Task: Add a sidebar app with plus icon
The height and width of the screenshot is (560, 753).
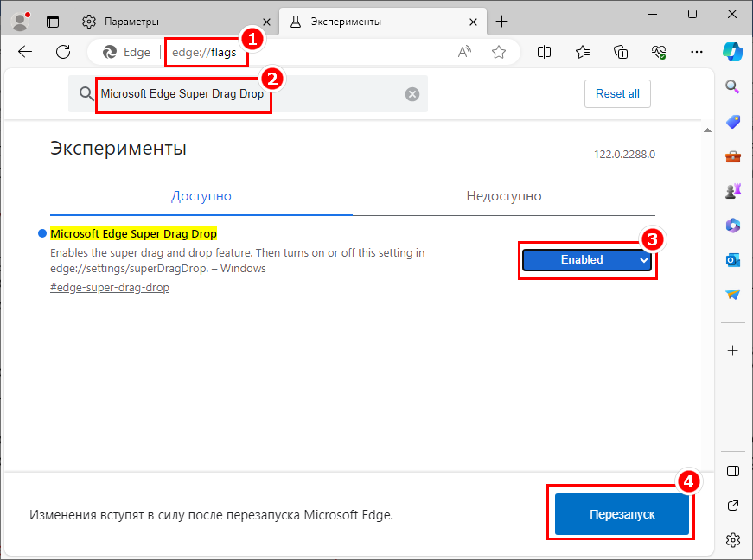Action: [733, 351]
